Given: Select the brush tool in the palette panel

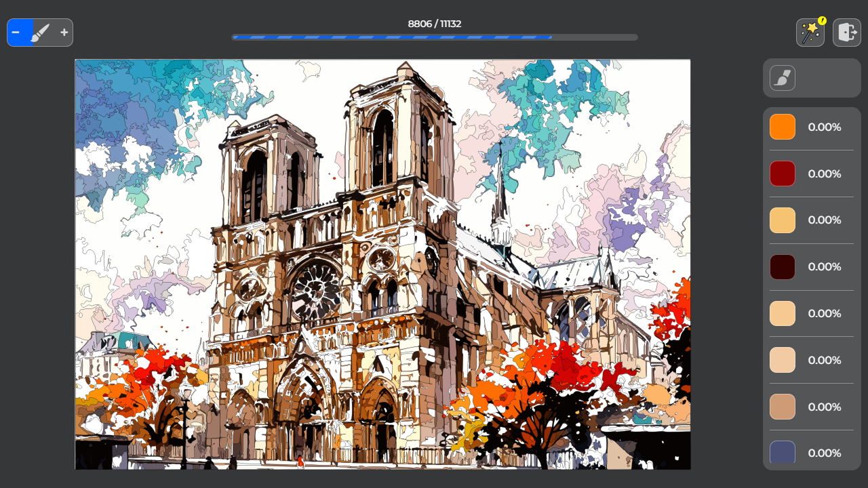Looking at the screenshot, I should (x=782, y=77).
